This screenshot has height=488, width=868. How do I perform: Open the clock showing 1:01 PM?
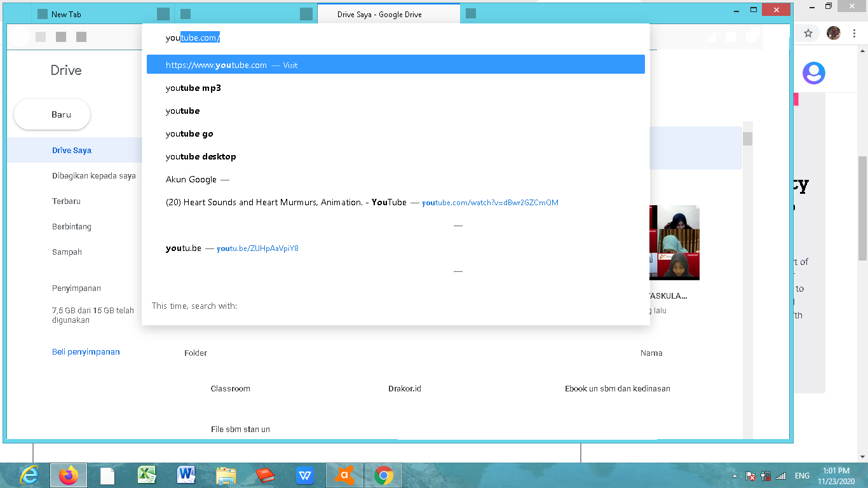pyautogui.click(x=836, y=475)
